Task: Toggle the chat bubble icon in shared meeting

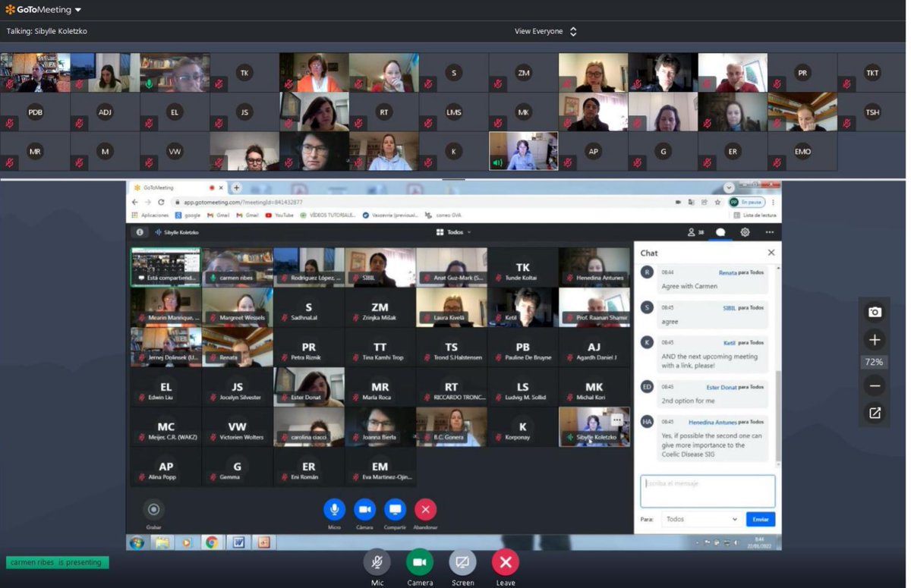Action: tap(720, 232)
